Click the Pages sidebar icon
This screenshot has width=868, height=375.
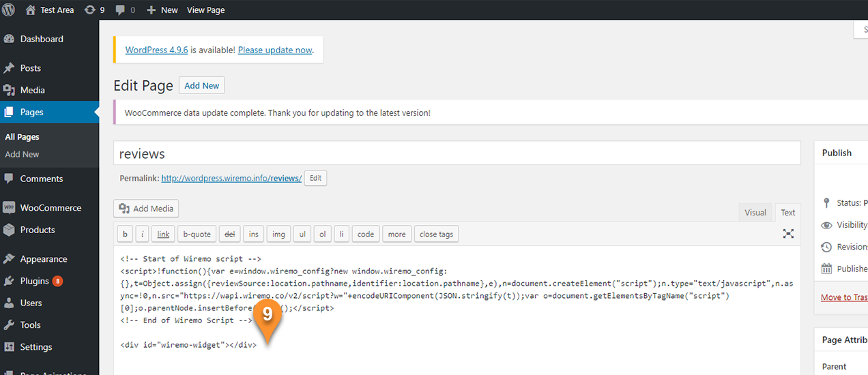pyautogui.click(x=9, y=112)
